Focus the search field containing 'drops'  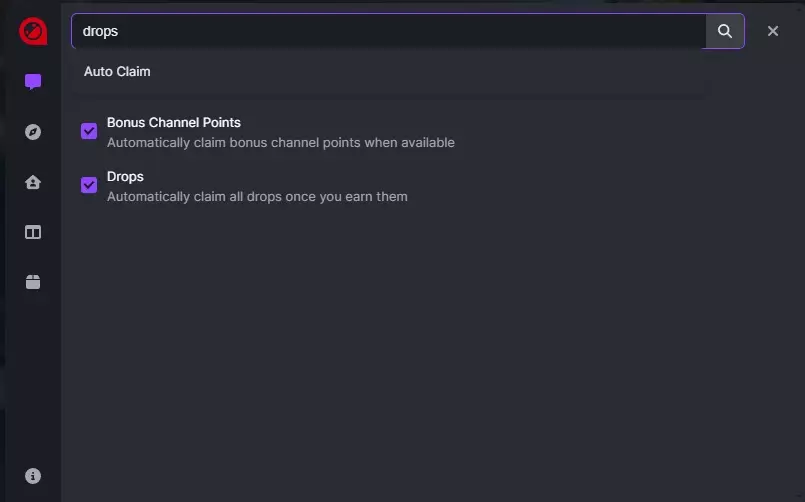(x=400, y=31)
